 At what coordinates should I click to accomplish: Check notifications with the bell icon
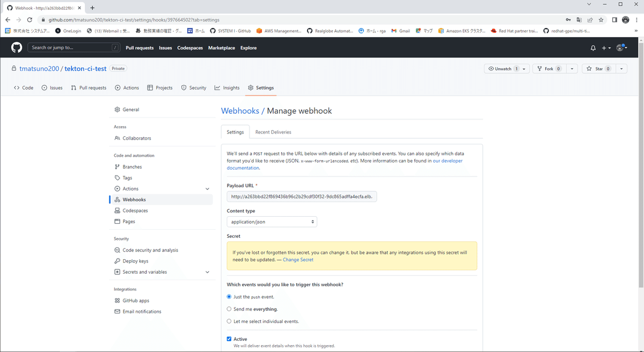592,48
